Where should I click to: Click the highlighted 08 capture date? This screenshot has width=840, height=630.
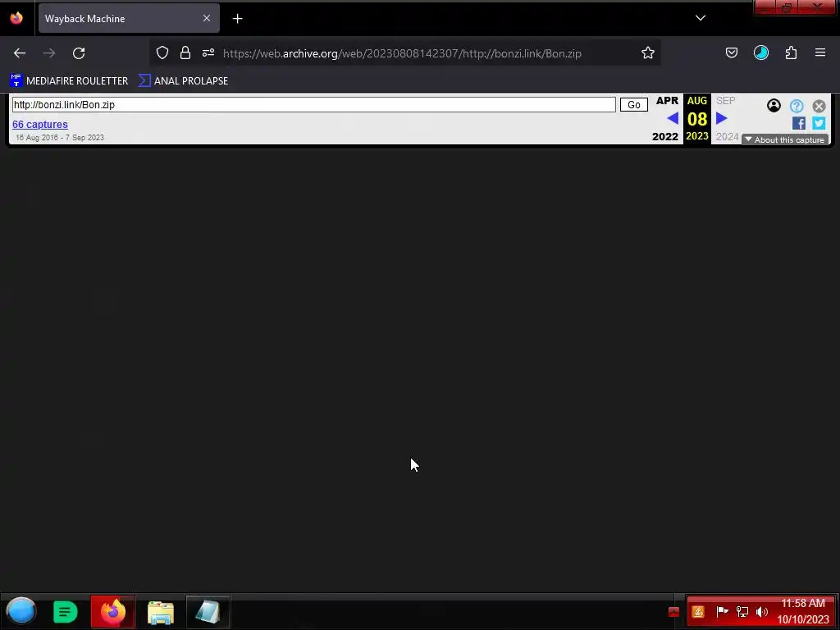click(x=697, y=119)
